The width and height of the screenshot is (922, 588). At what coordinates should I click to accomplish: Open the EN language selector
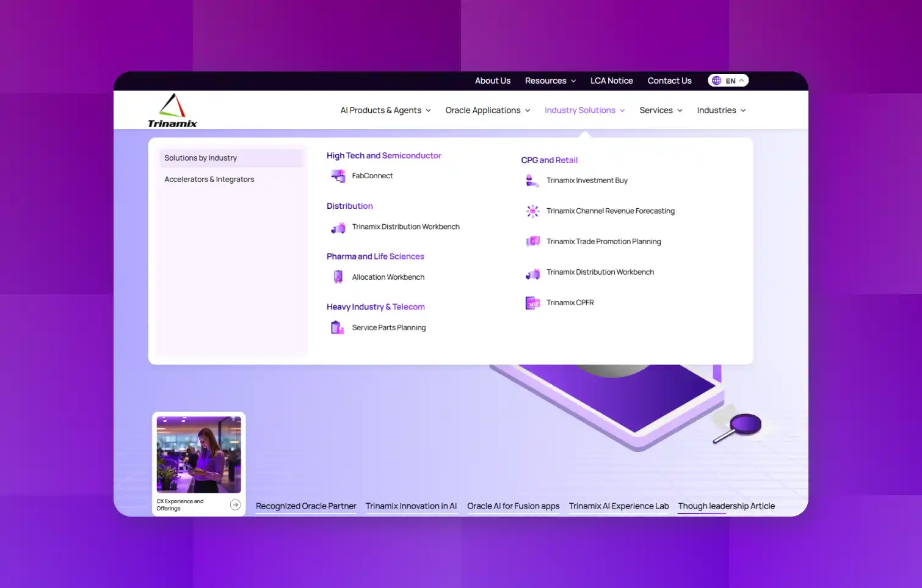click(728, 81)
